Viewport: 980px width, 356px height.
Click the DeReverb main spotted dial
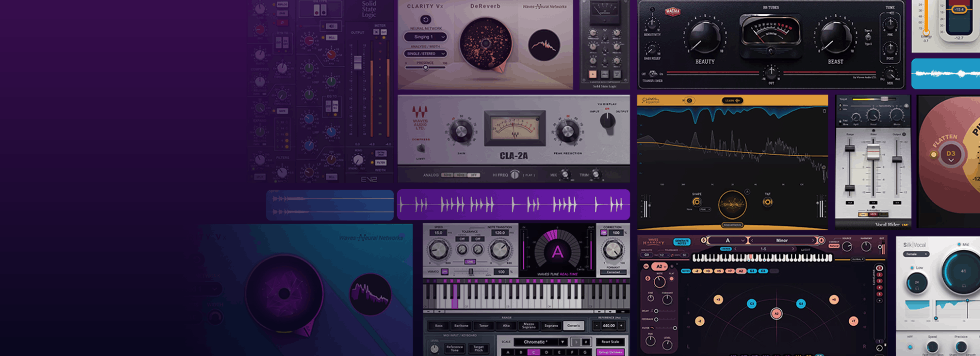[486, 44]
